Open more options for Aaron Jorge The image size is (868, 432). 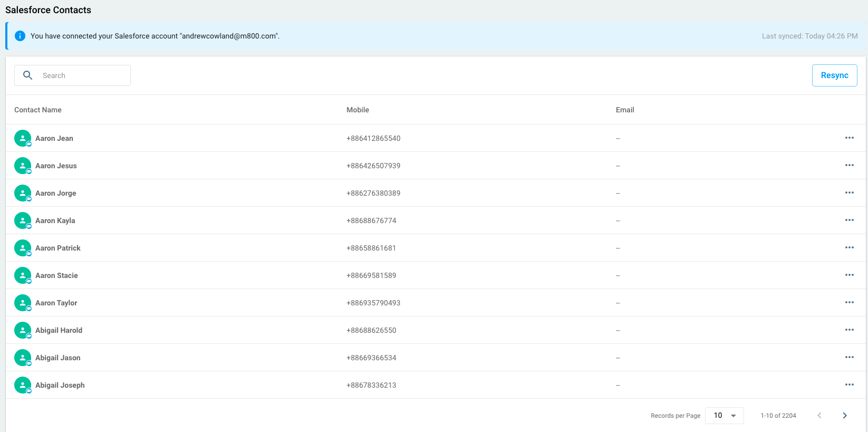[x=849, y=193]
